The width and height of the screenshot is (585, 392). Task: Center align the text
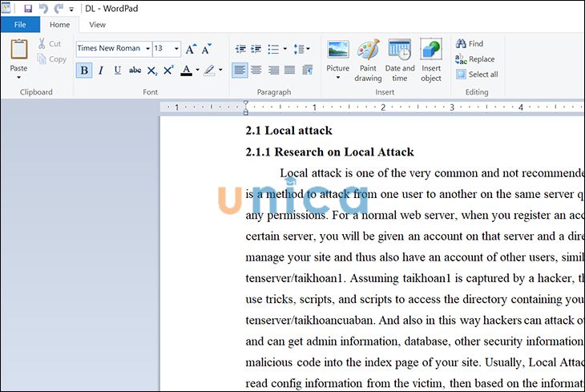click(x=256, y=71)
